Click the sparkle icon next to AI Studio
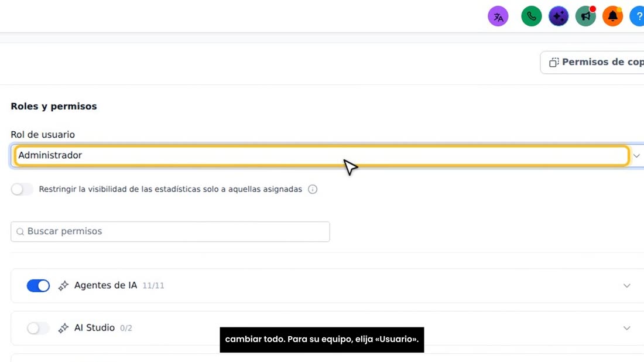 (x=63, y=328)
